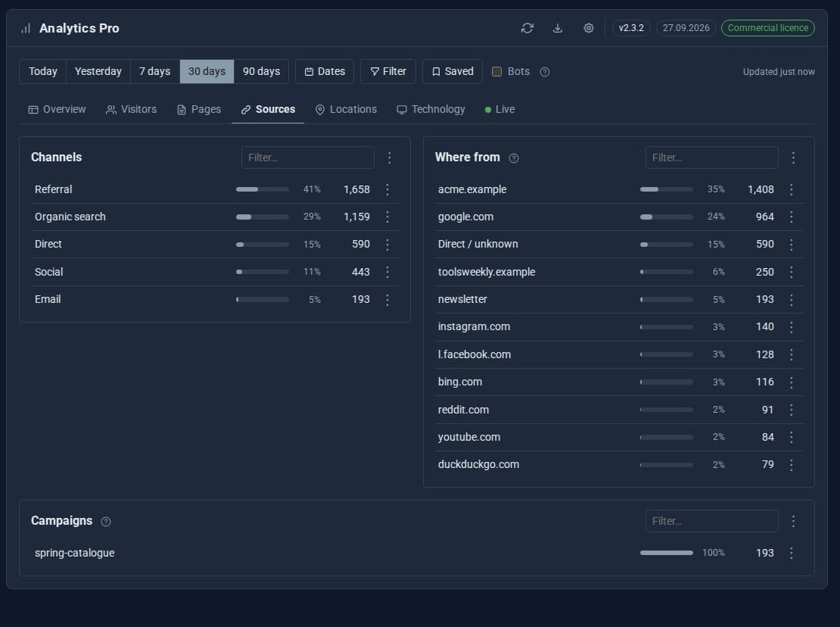
Task: Focus the Channels filter input
Action: (307, 158)
